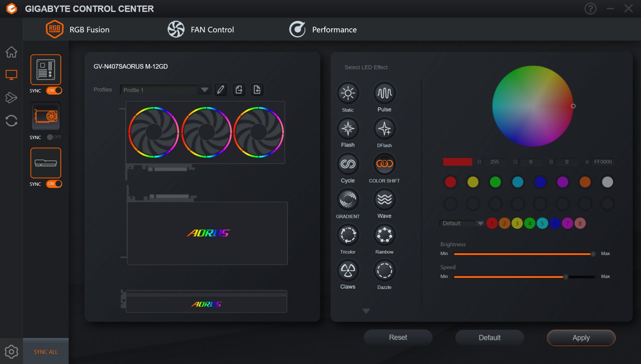641x364 pixels.
Task: Select the Rainbow LED effect
Action: pos(385,235)
